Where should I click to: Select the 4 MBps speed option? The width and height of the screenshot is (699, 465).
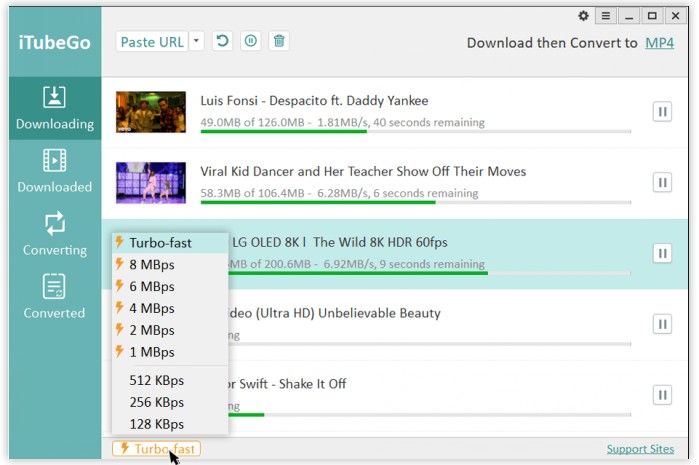point(170,309)
